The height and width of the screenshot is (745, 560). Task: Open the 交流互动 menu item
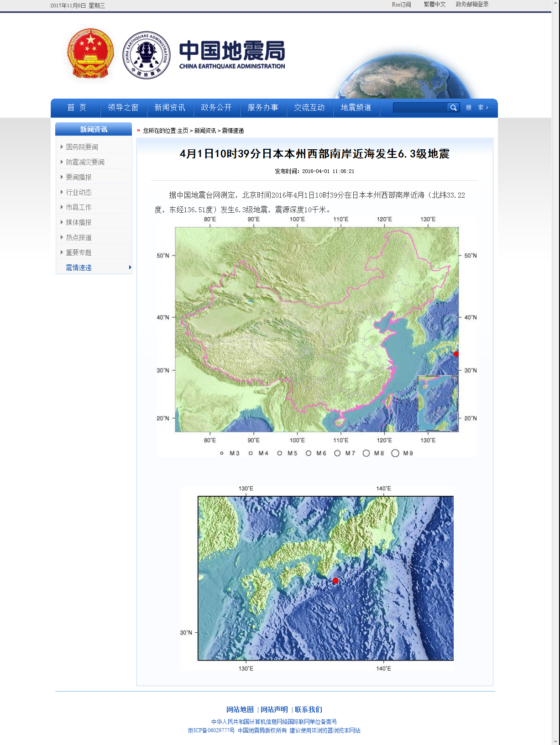(309, 108)
